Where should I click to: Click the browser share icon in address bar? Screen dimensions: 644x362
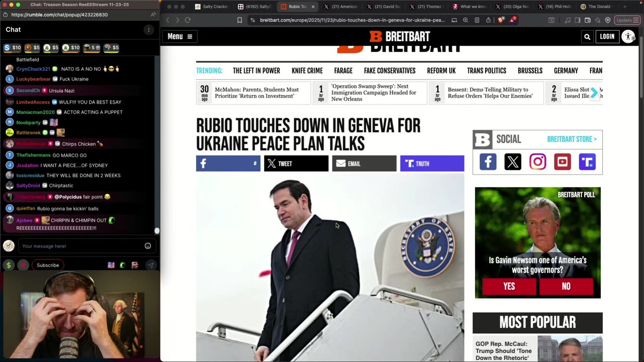tap(488, 20)
